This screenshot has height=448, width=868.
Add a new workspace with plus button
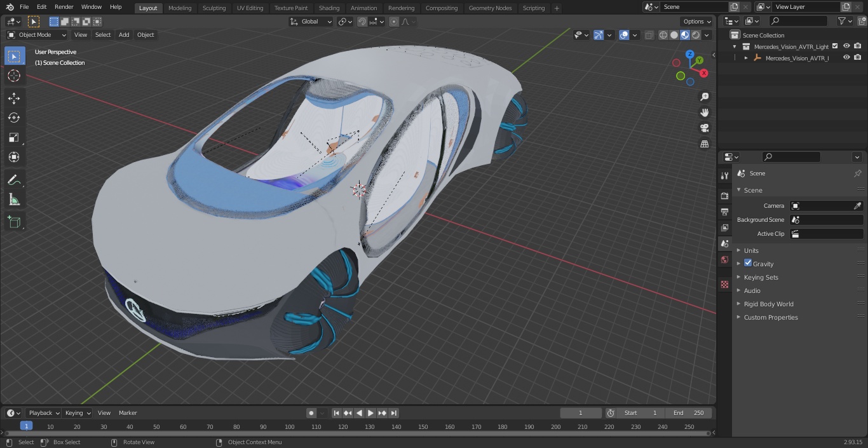point(557,8)
